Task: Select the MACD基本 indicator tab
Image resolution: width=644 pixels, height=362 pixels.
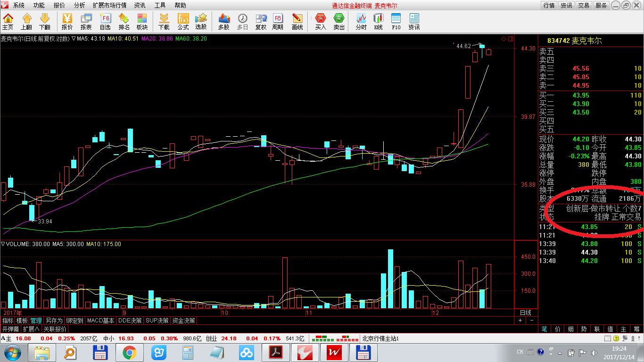Action: pos(101,321)
